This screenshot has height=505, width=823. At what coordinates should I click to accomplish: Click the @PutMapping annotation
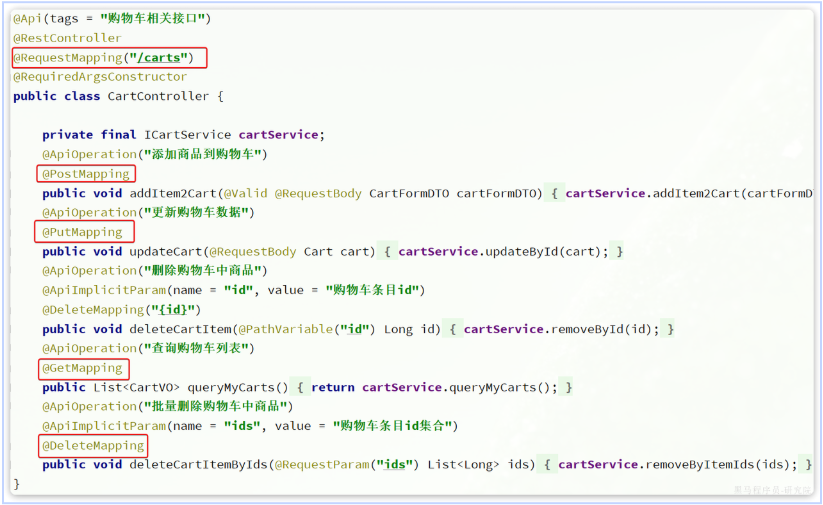click(x=82, y=232)
